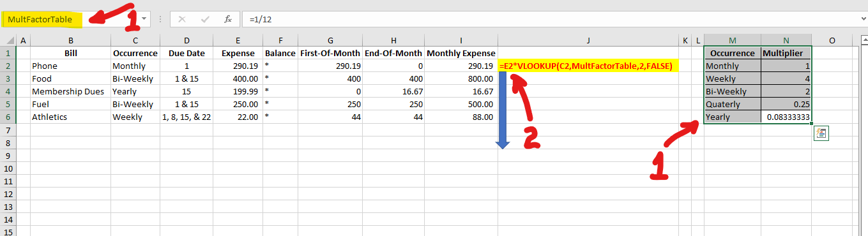Click the Insert Function fx icon
Image resolution: width=868 pixels, height=236 pixels.
(227, 19)
